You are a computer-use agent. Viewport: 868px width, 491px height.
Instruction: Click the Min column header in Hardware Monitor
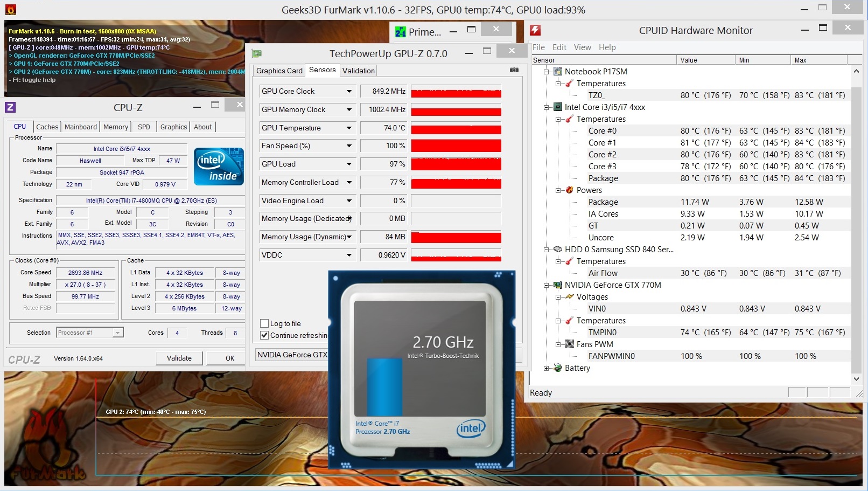763,60
